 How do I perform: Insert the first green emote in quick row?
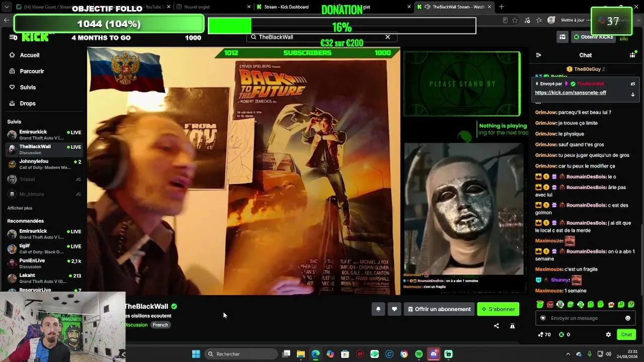[540, 305]
